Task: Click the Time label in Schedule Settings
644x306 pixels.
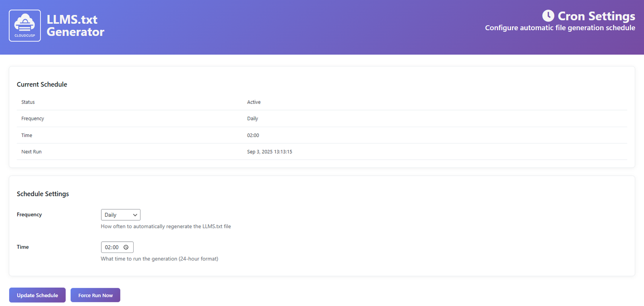Action: click(x=23, y=247)
